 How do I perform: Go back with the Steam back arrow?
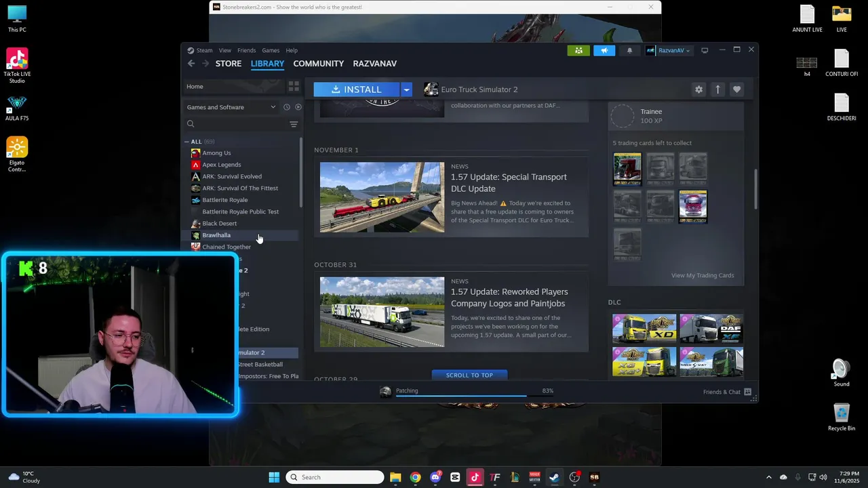(x=191, y=64)
